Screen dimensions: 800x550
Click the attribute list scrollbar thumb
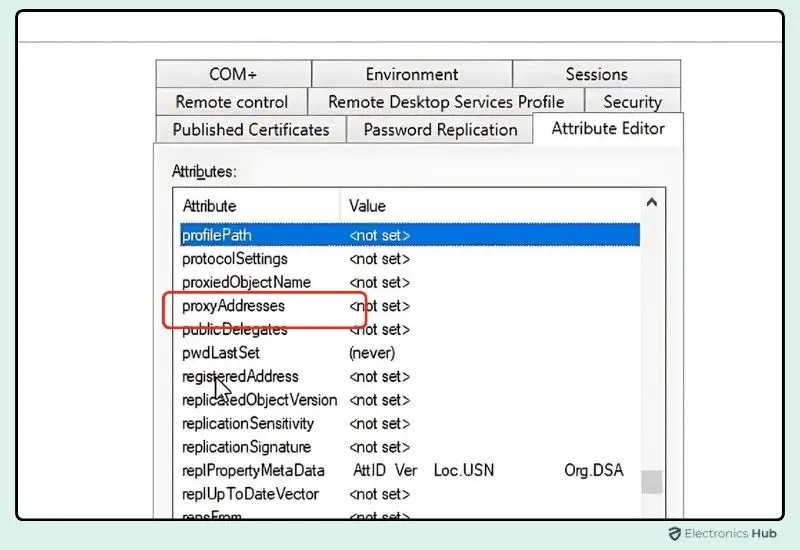(x=651, y=481)
